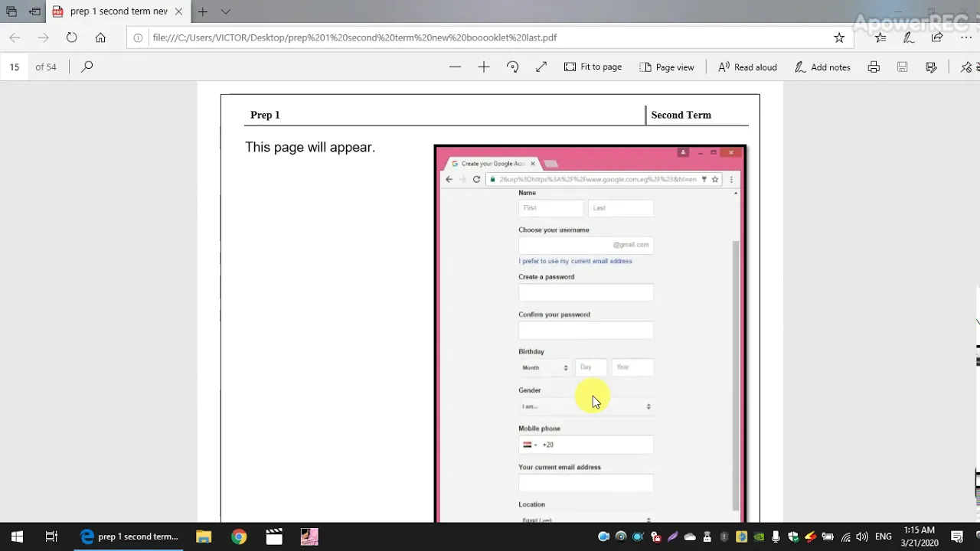Open the volume speaker control
This screenshot has width=980, height=551.
click(862, 536)
